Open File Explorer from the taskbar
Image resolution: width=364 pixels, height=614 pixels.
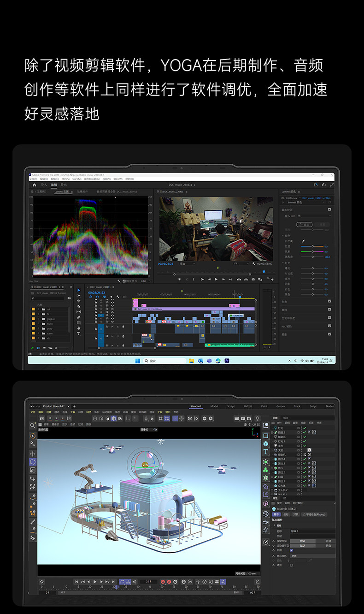coord(192,361)
